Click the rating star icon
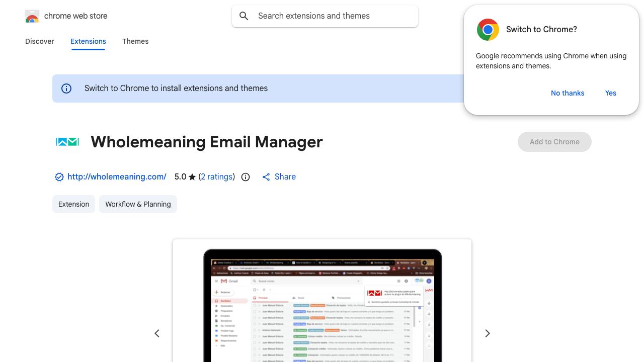The height and width of the screenshot is (362, 644). click(192, 177)
